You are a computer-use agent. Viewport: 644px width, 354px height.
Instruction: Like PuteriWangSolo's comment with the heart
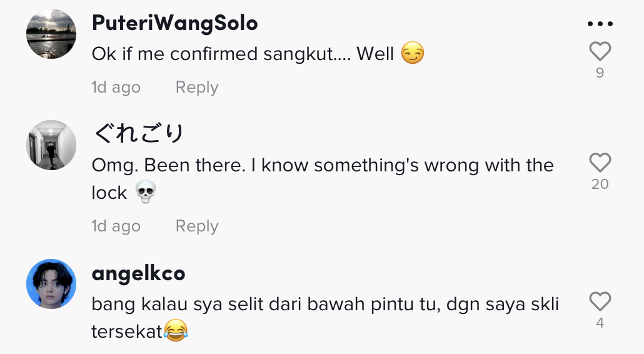coord(600,51)
